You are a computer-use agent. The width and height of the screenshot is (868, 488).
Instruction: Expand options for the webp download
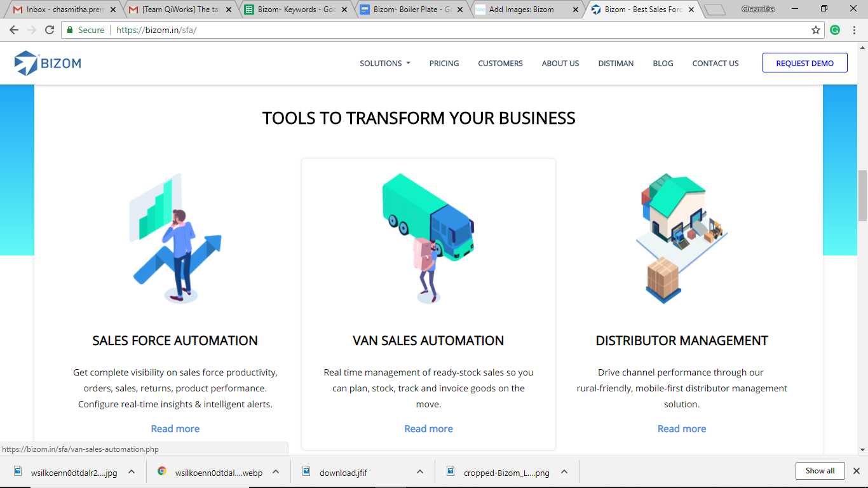[276, 471]
